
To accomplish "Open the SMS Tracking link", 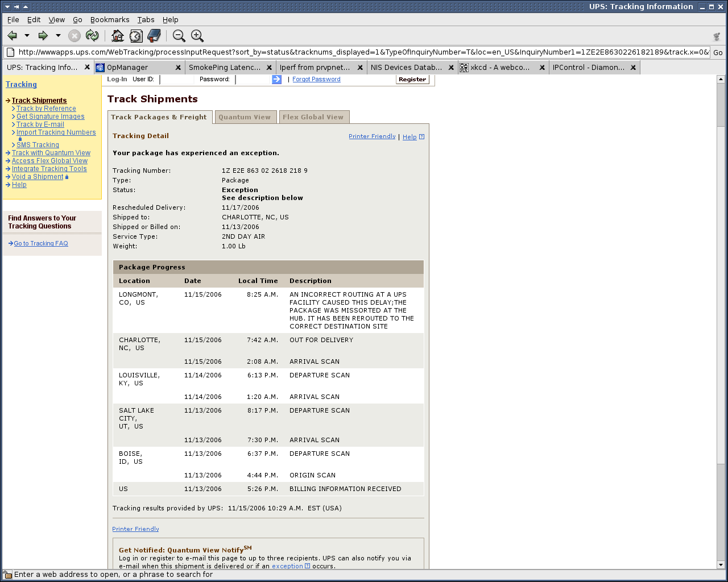I will tap(38, 145).
